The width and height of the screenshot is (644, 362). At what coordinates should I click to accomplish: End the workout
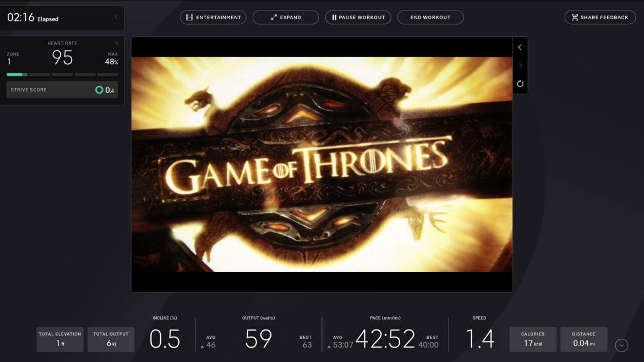pyautogui.click(x=430, y=17)
